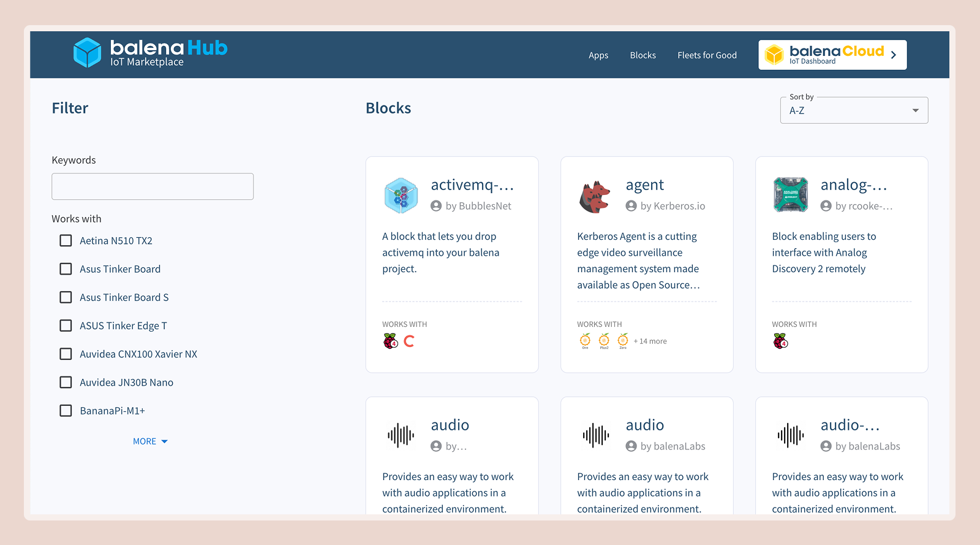Check the Aetina N510 TX2 checkbox
This screenshot has width=980, height=545.
tap(66, 240)
